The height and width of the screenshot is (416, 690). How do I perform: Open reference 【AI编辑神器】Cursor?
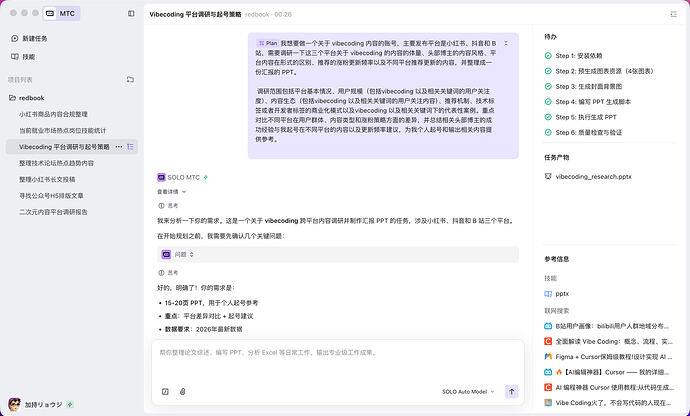607,372
